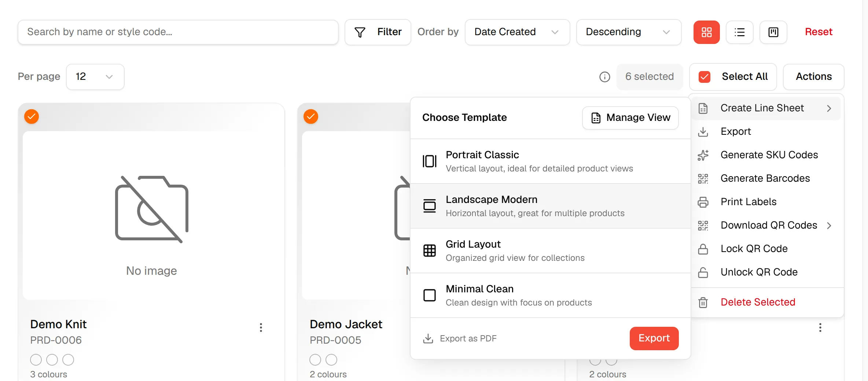Choose Print Labels from Actions menu

[x=767, y=202]
